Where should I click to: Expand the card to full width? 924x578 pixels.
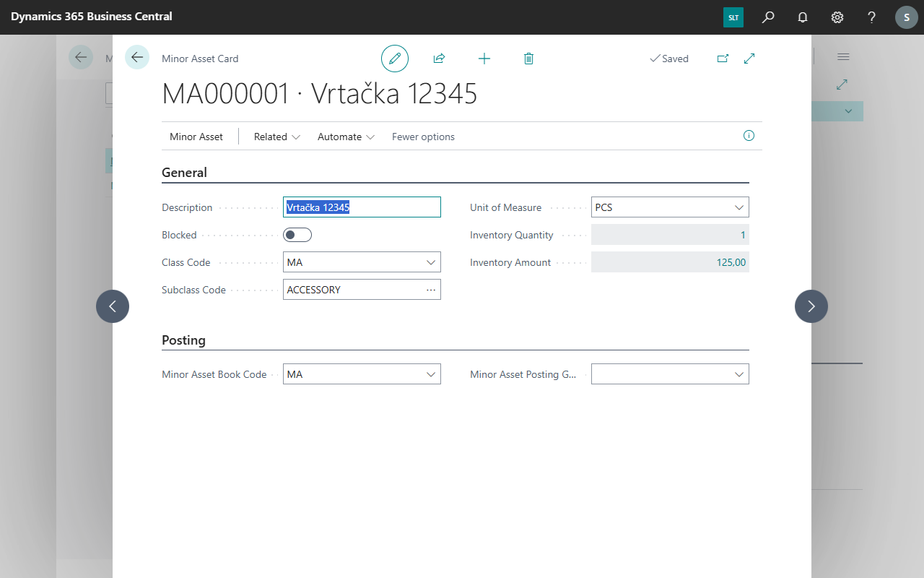click(x=749, y=59)
